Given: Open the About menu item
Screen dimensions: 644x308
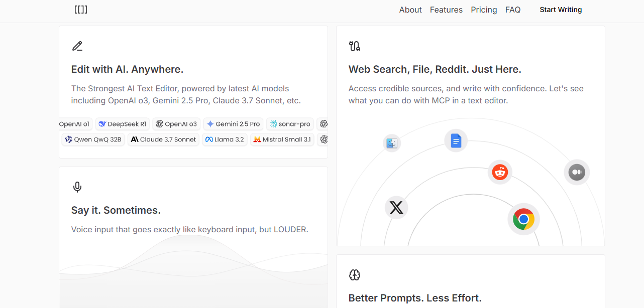Looking at the screenshot, I should (410, 10).
